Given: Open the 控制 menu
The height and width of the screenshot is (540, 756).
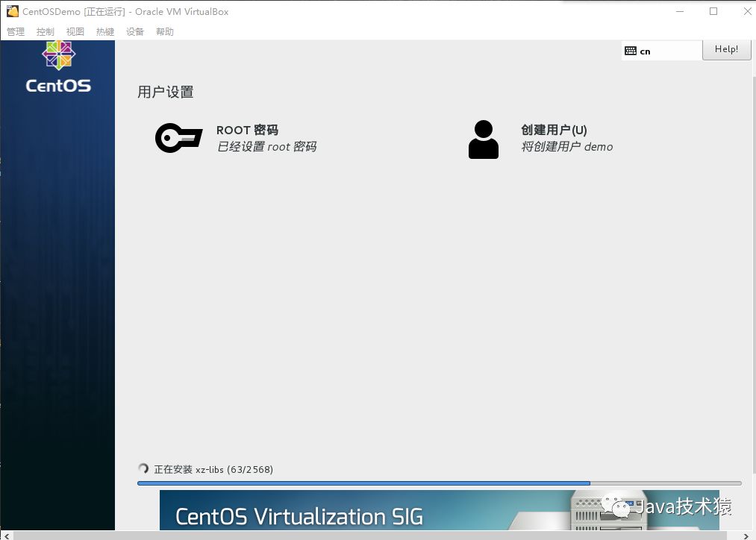Looking at the screenshot, I should point(46,32).
